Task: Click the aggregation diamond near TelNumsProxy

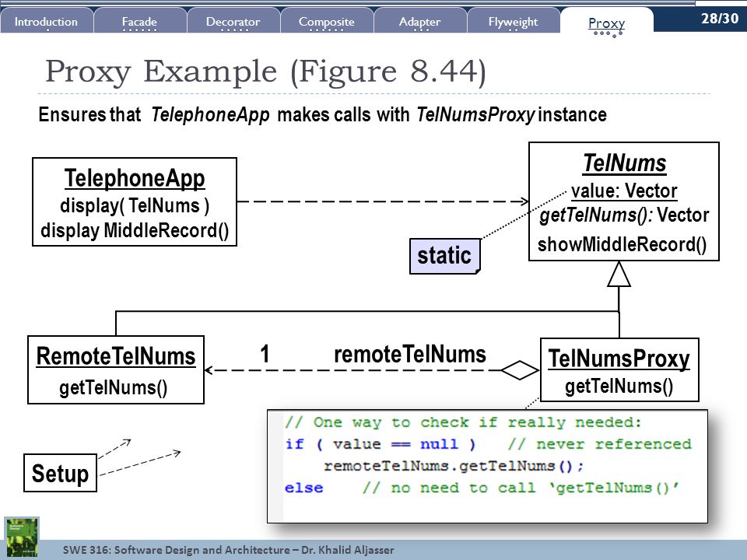Action: (x=520, y=370)
